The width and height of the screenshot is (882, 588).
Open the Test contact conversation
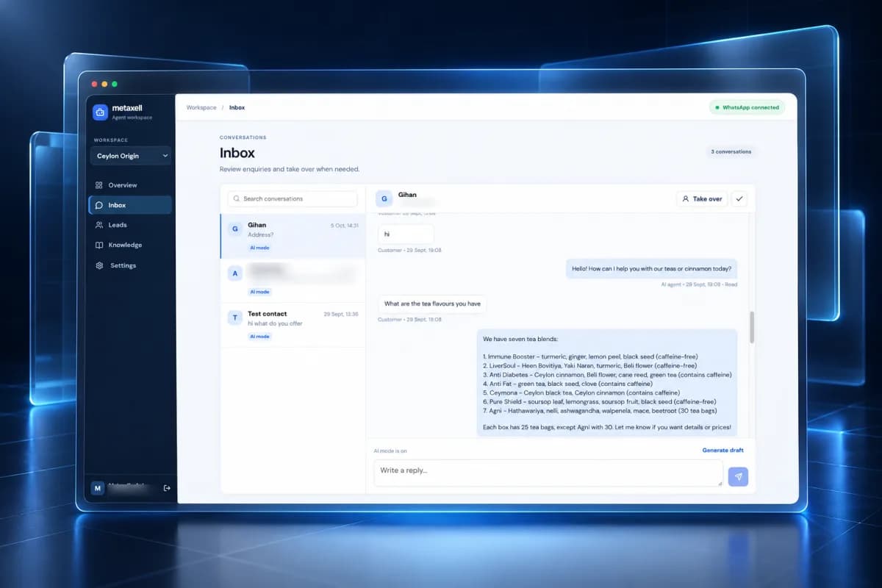[x=293, y=324]
